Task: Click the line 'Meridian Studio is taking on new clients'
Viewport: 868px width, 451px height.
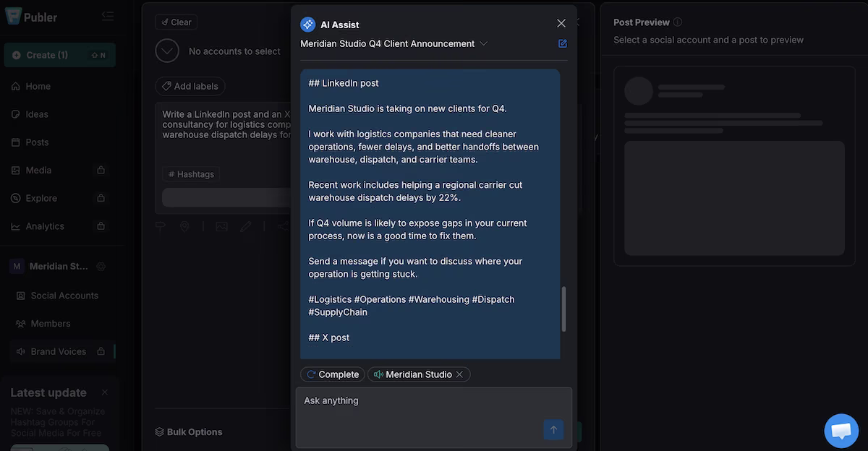Action: (x=408, y=108)
